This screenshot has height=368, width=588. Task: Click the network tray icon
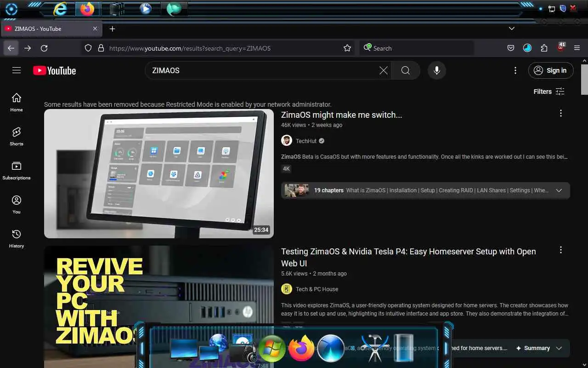click(552, 9)
